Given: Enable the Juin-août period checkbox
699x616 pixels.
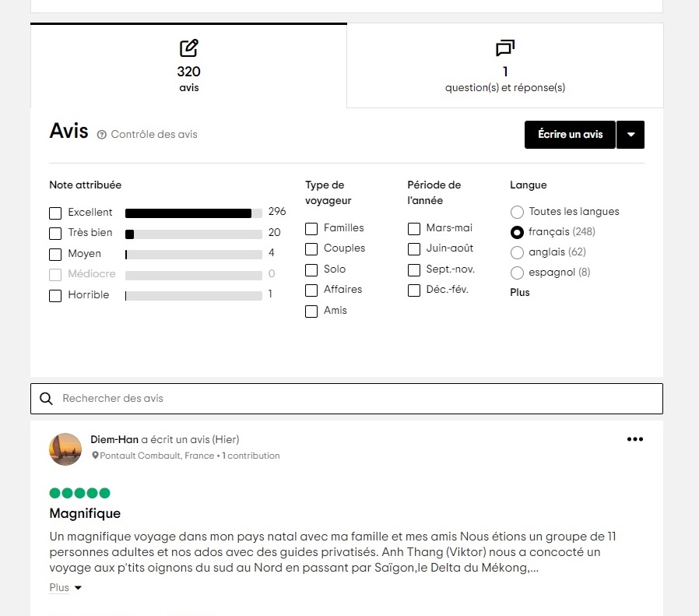Looking at the screenshot, I should pyautogui.click(x=413, y=249).
